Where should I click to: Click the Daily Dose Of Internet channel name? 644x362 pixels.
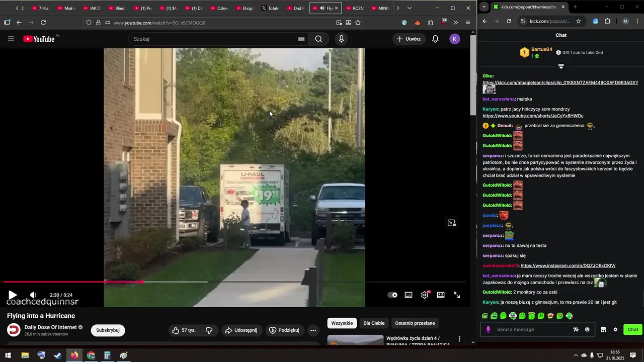[x=50, y=327]
